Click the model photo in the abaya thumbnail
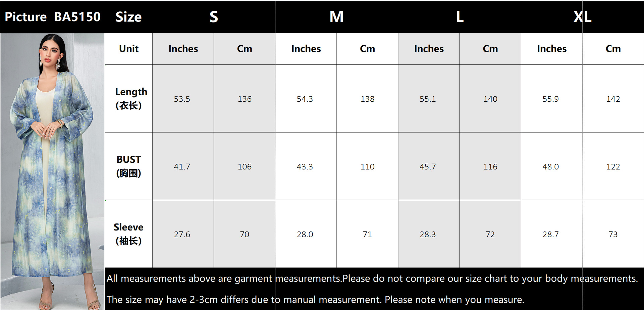The width and height of the screenshot is (644, 310). (x=52, y=171)
